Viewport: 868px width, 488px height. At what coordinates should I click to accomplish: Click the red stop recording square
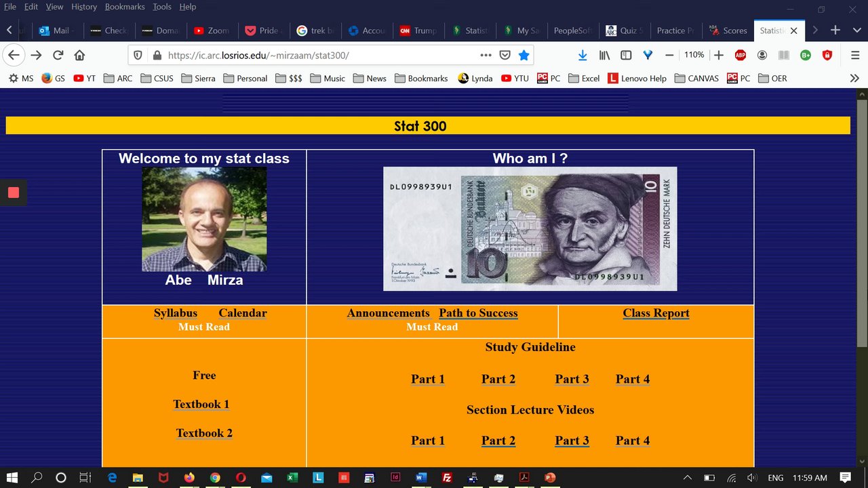click(x=14, y=192)
